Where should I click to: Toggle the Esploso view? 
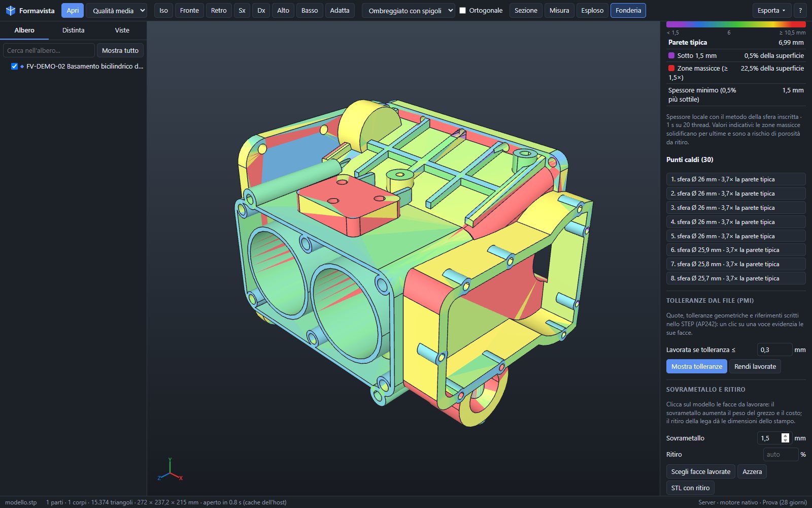[x=592, y=11]
